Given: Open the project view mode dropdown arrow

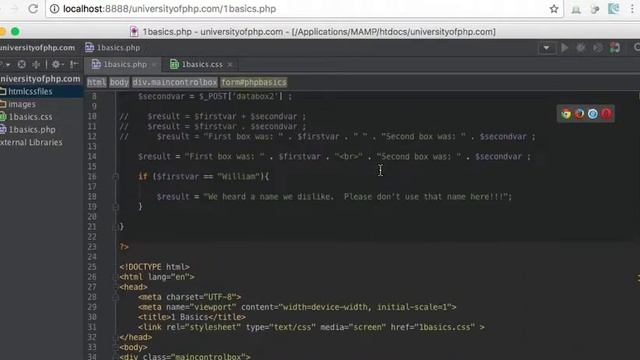Looking at the screenshot, I should 7,64.
